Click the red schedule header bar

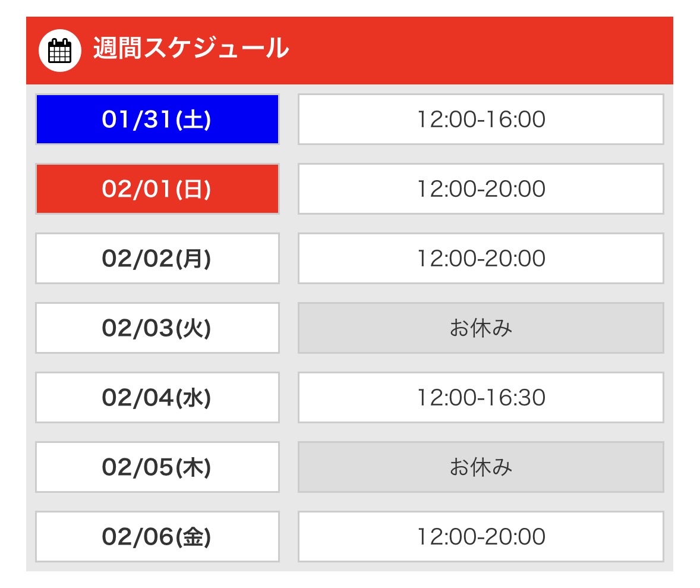(x=475, y=51)
